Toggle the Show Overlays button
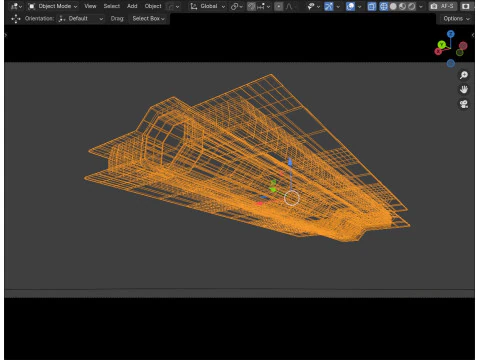Viewport: 480px width, 360px height. coord(350,6)
